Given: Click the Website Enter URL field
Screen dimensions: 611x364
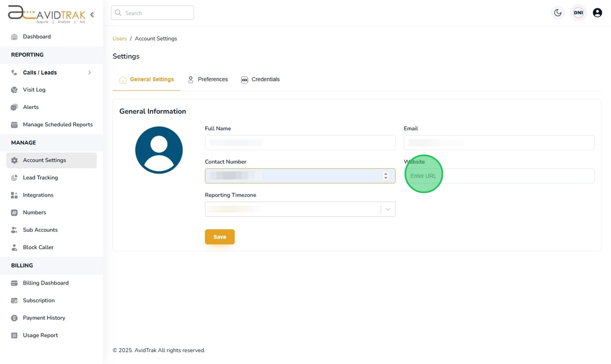Looking at the screenshot, I should tap(499, 176).
